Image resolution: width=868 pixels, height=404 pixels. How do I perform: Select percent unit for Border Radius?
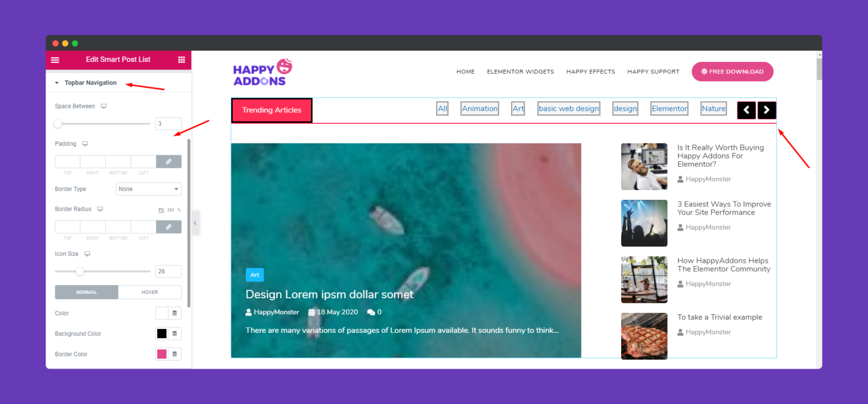(179, 210)
